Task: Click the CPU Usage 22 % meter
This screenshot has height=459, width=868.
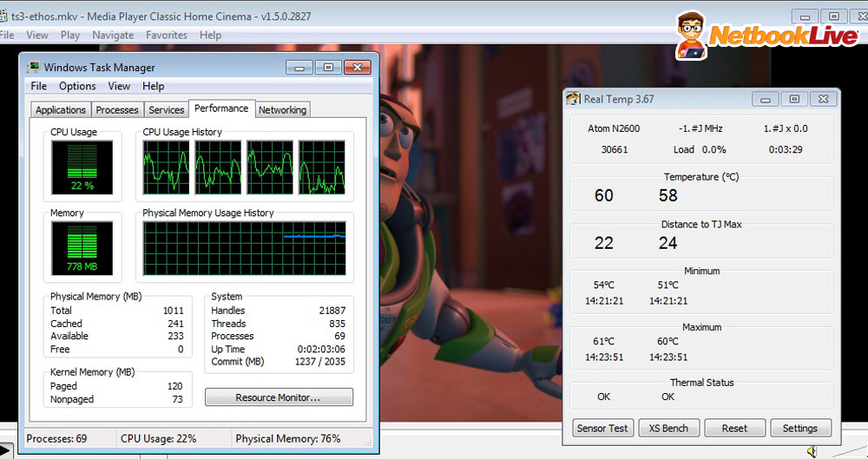Action: pos(82,167)
